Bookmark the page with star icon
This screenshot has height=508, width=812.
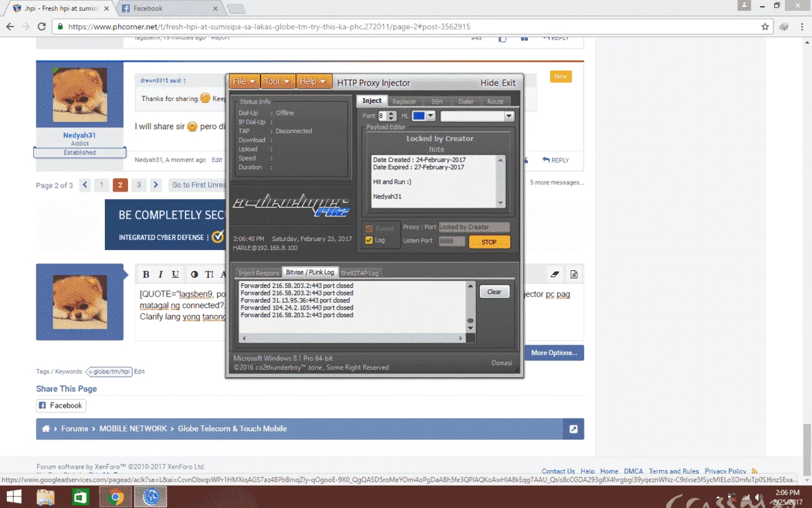(765, 26)
